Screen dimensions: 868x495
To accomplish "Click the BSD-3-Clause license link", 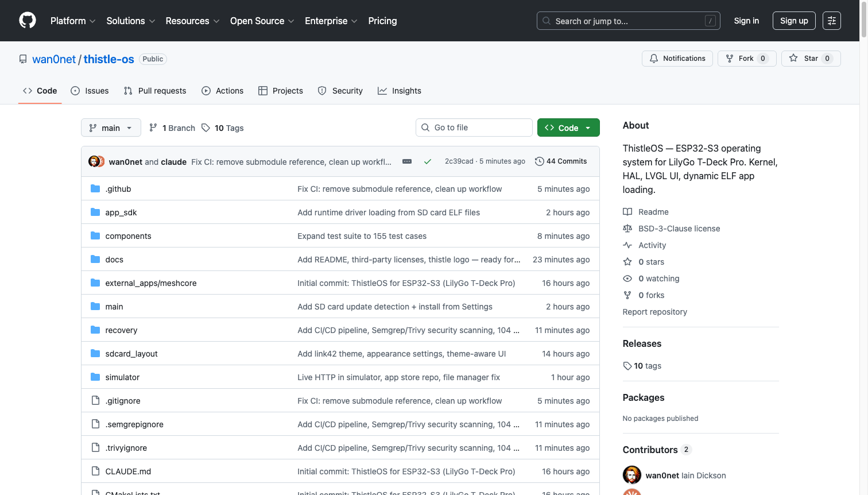I will 679,229.
